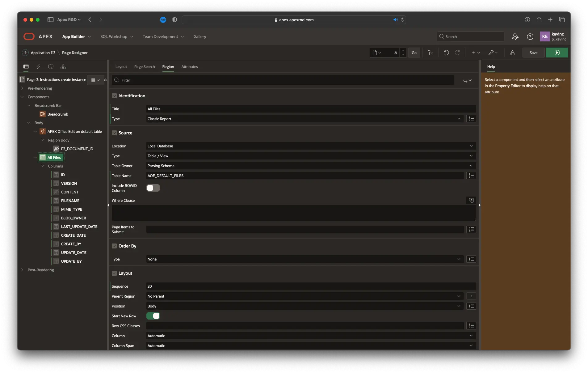Open the rendering tree options menu
The width and height of the screenshot is (588, 373).
coord(95,80)
